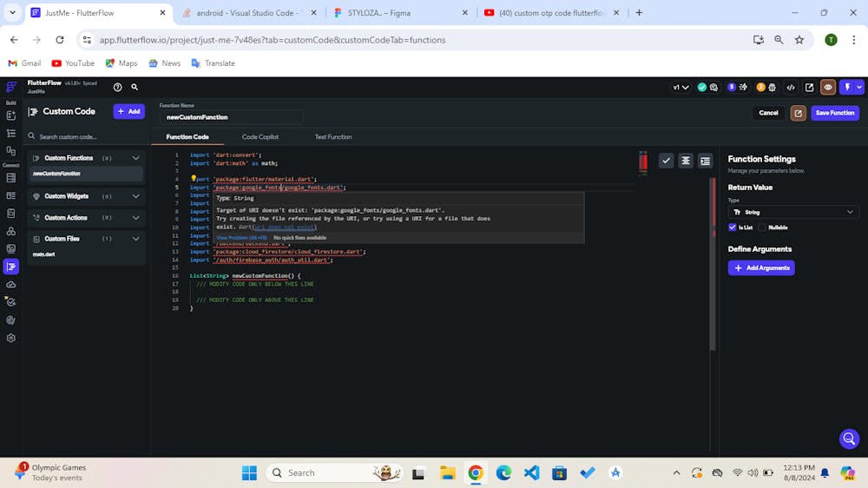This screenshot has height=488, width=868.
Task: Click the top bar open-in-new-window icon
Action: (809, 87)
